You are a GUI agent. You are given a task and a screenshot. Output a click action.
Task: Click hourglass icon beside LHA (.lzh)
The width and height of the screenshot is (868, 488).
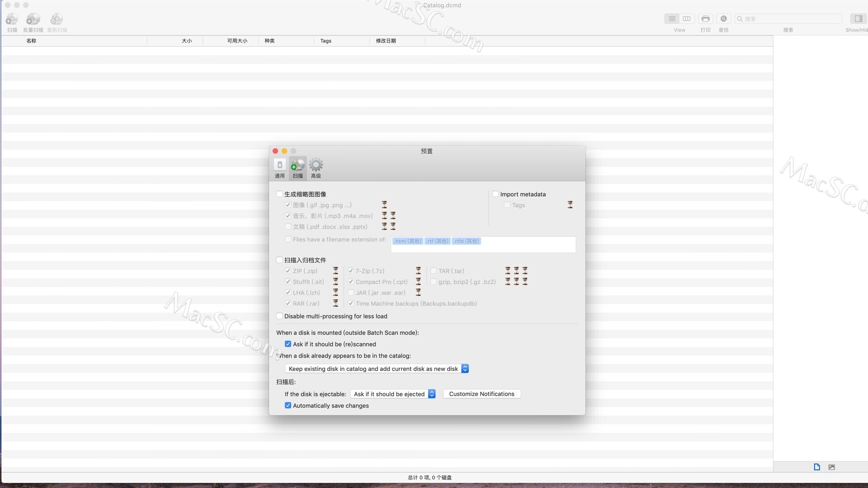tap(335, 292)
